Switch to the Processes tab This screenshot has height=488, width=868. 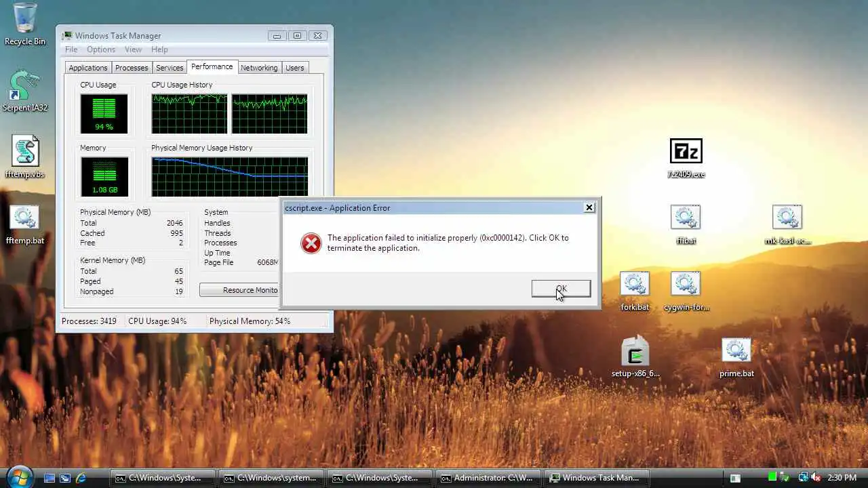coord(132,68)
